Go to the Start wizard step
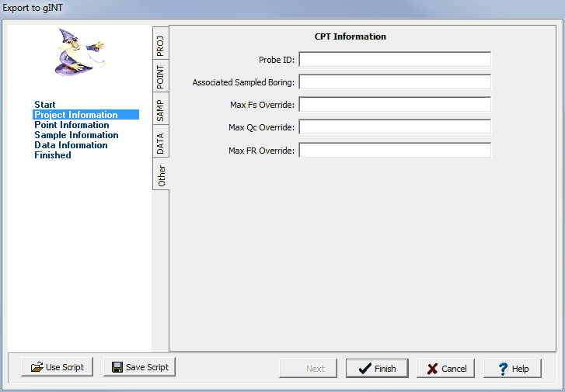The height and width of the screenshot is (392, 565). click(45, 105)
